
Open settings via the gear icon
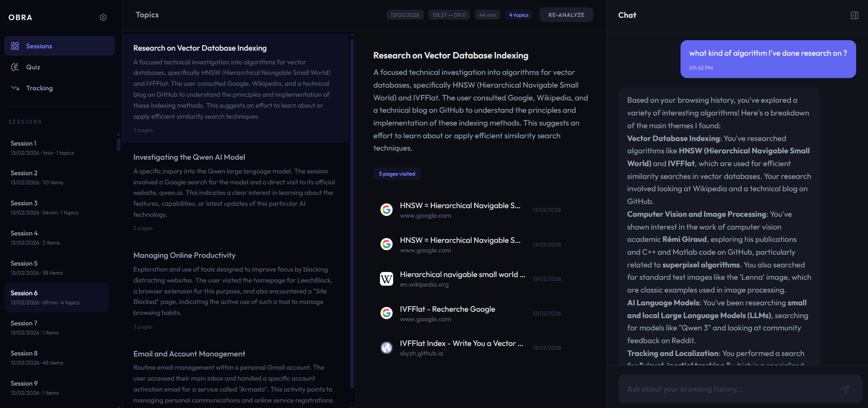coord(103,17)
